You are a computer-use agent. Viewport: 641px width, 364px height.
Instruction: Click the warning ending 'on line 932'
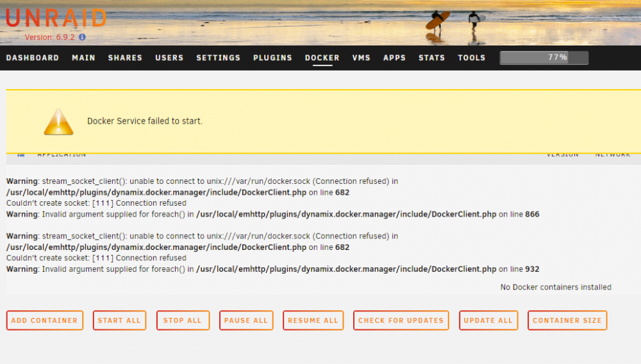pyautogui.click(x=272, y=269)
